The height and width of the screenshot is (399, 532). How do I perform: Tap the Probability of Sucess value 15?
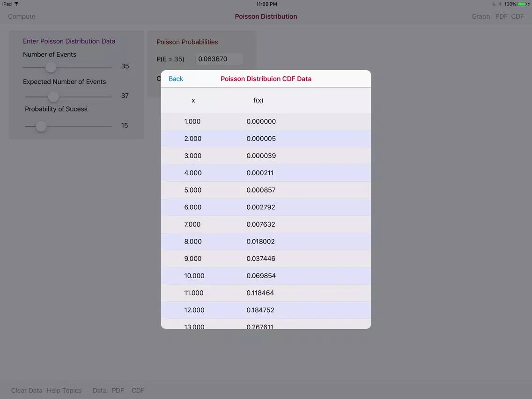125,125
